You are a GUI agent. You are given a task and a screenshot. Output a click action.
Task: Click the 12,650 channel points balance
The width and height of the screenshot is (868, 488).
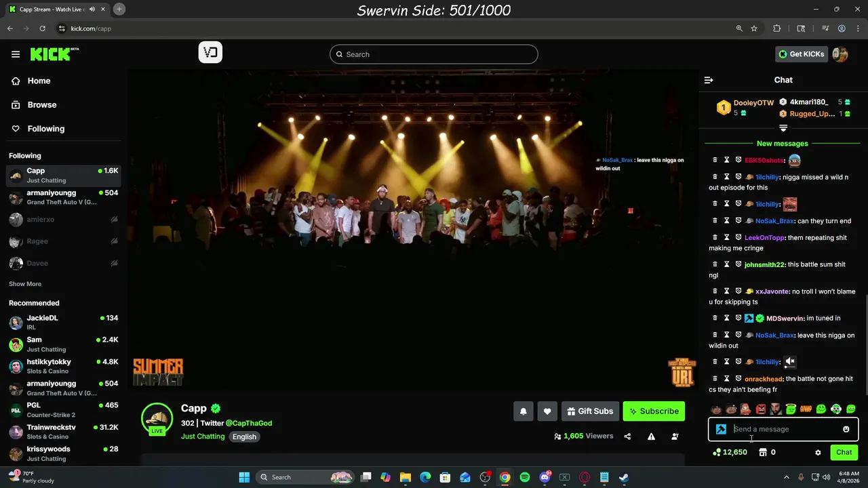pyautogui.click(x=730, y=452)
